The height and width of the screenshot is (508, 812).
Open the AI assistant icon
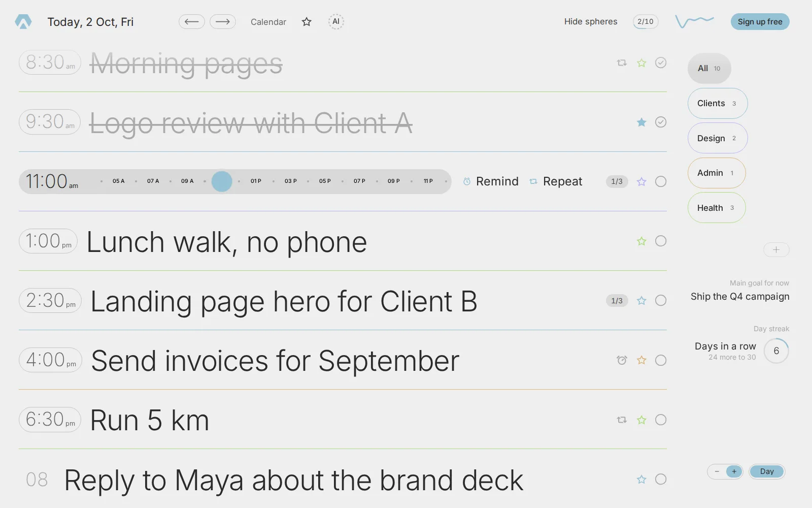coord(336,21)
